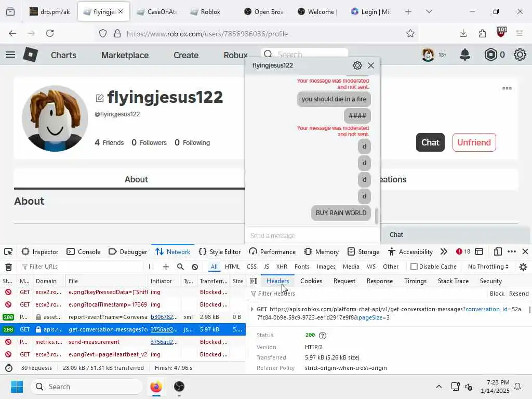The height and width of the screenshot is (399, 532).
Task: Pause network recording
Action: click(151, 267)
